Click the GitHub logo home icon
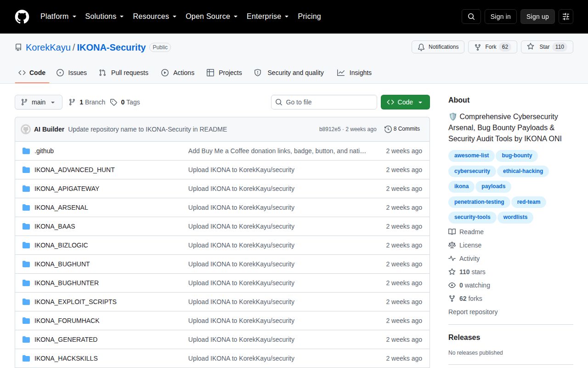The height and width of the screenshot is (368, 588). [x=22, y=17]
